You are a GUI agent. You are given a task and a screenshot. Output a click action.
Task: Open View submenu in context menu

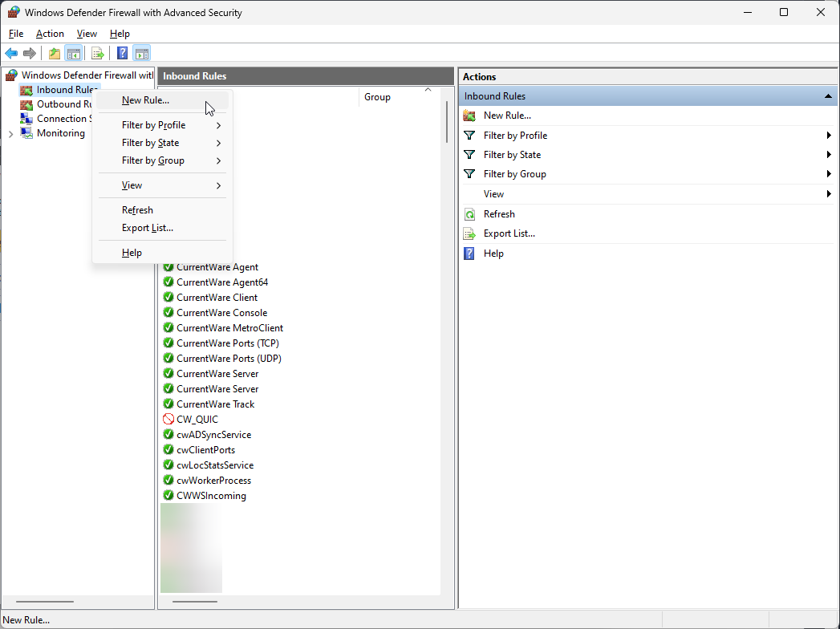(163, 185)
